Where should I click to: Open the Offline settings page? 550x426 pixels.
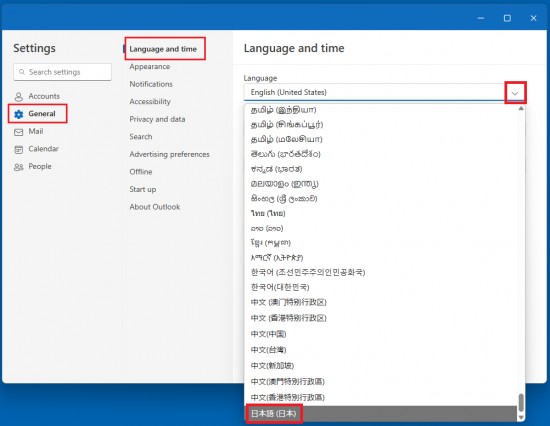pyautogui.click(x=141, y=172)
